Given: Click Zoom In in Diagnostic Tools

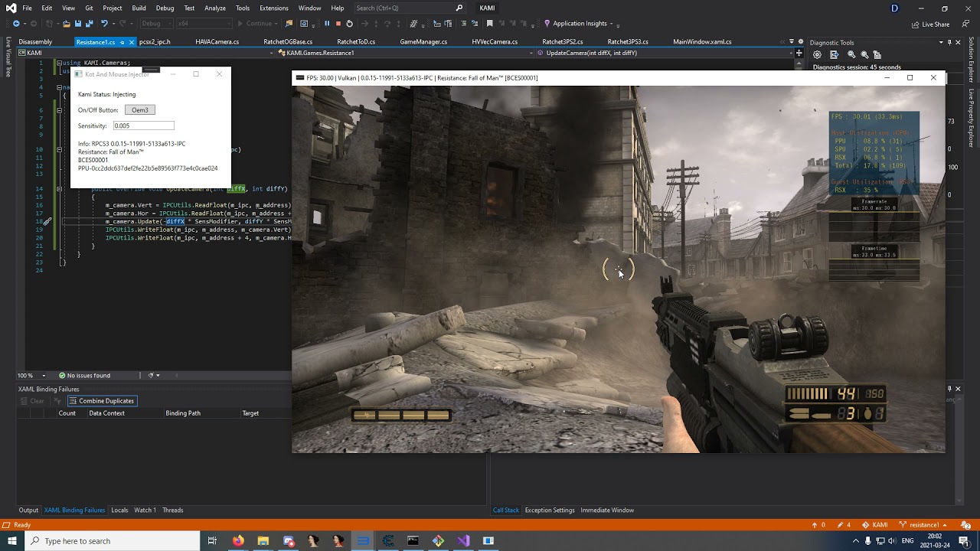Looking at the screenshot, I should [x=851, y=55].
